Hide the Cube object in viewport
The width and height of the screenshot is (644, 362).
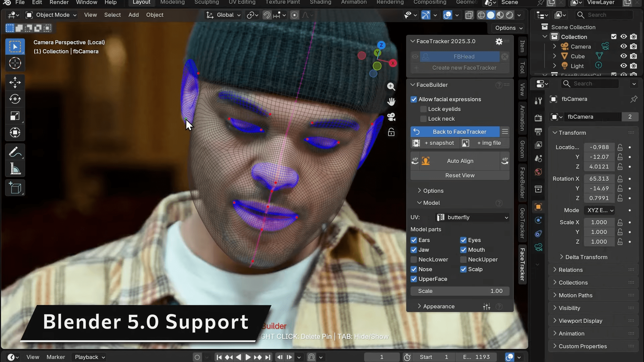[623, 56]
